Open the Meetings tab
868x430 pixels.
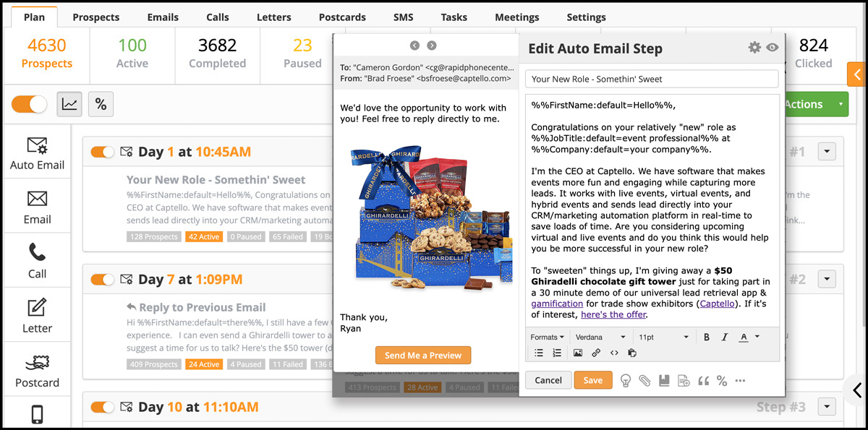point(517,17)
